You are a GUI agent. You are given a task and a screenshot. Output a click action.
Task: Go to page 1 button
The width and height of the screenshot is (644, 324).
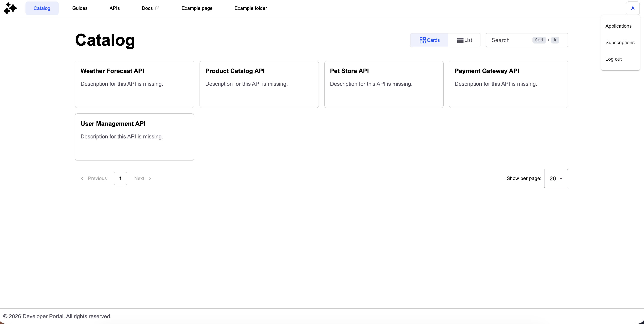click(x=120, y=178)
